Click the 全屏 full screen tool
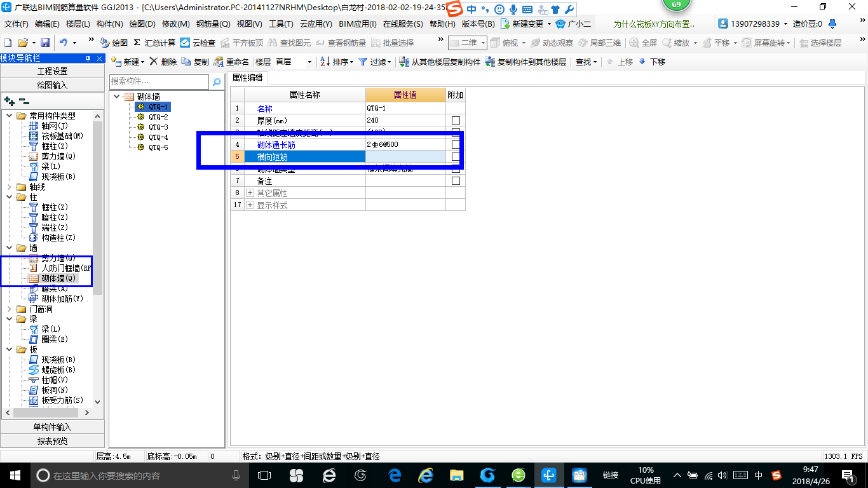Viewport: 868px width, 488px height. (643, 43)
